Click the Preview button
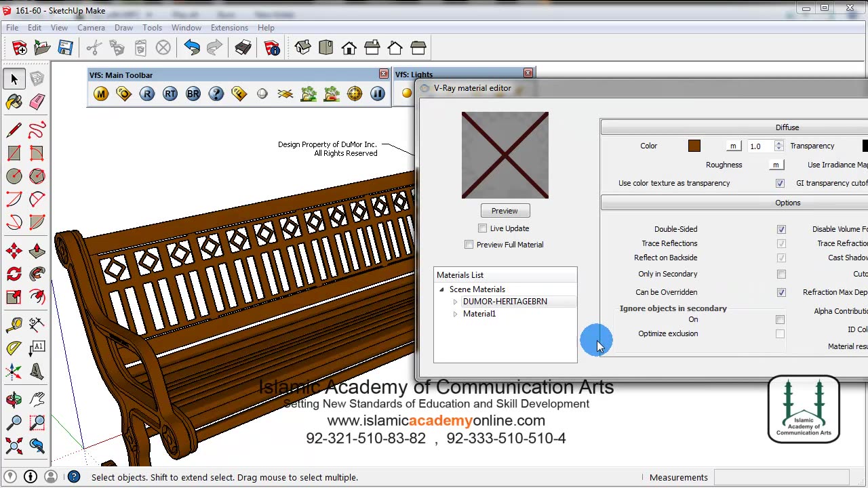 pos(505,211)
